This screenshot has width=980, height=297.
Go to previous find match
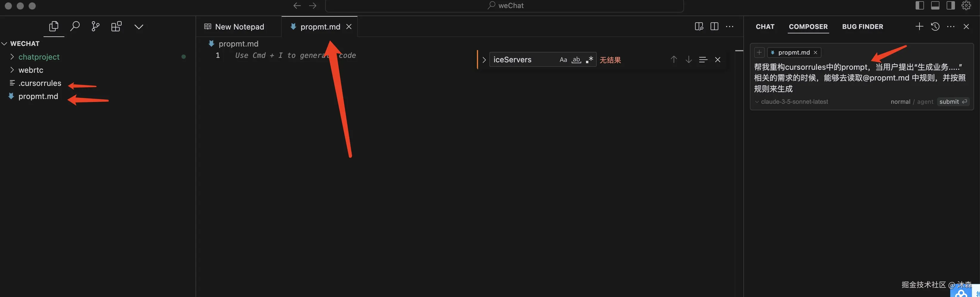pyautogui.click(x=674, y=60)
